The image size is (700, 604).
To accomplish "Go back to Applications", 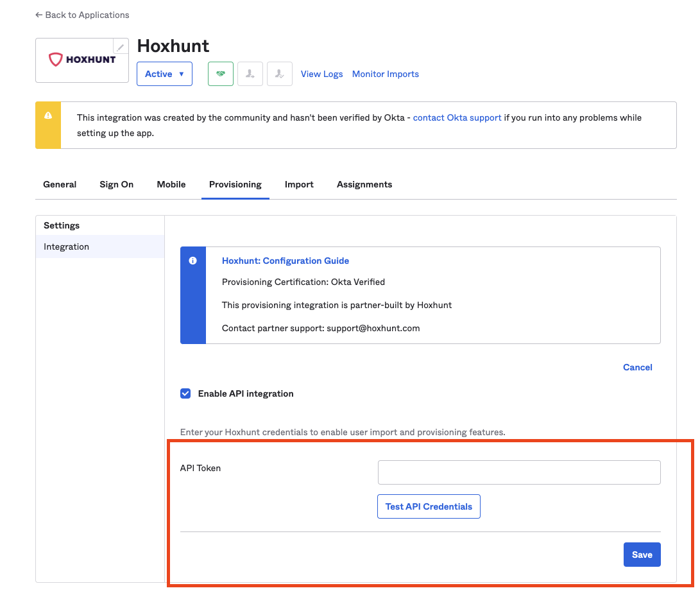I will point(83,15).
